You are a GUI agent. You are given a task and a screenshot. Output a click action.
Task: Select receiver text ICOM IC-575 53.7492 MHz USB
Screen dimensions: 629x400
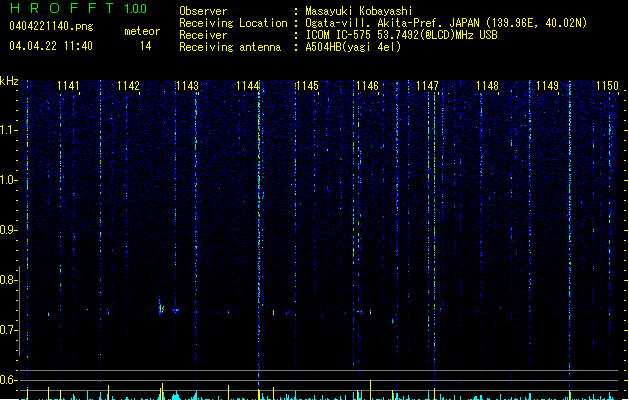[x=401, y=35]
